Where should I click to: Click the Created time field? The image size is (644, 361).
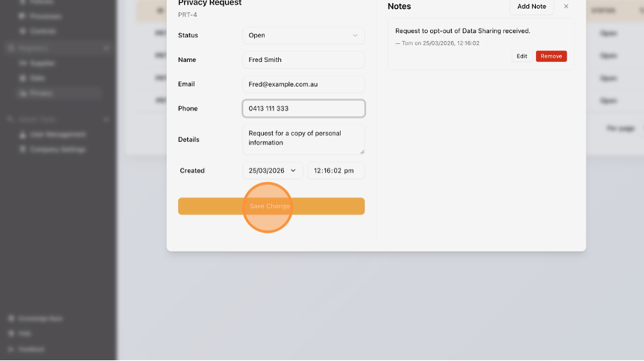point(335,171)
